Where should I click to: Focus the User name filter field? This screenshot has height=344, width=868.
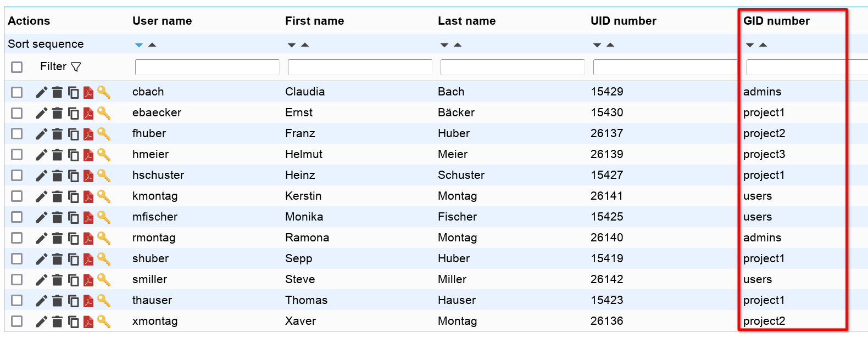pyautogui.click(x=207, y=67)
